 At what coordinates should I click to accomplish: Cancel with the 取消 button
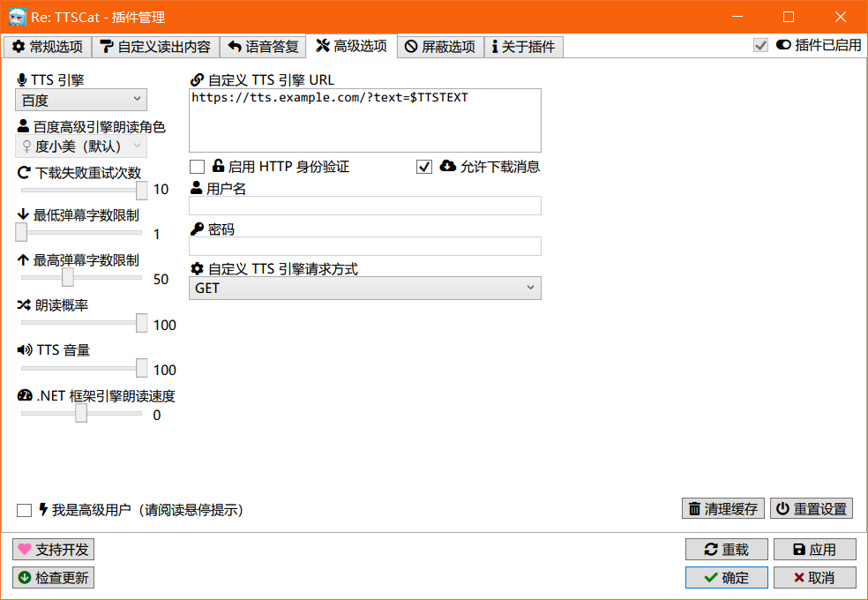click(815, 578)
